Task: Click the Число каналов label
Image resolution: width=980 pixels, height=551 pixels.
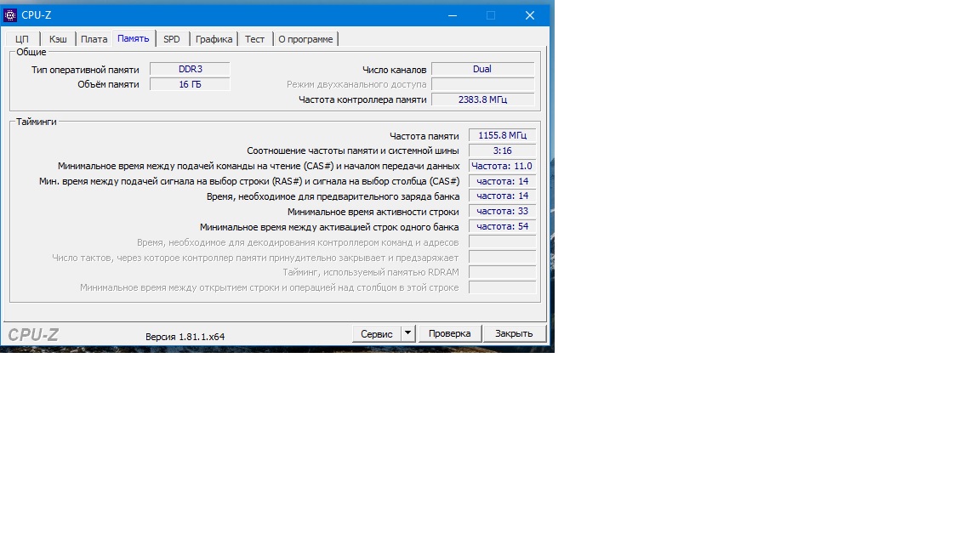Action: click(x=395, y=70)
